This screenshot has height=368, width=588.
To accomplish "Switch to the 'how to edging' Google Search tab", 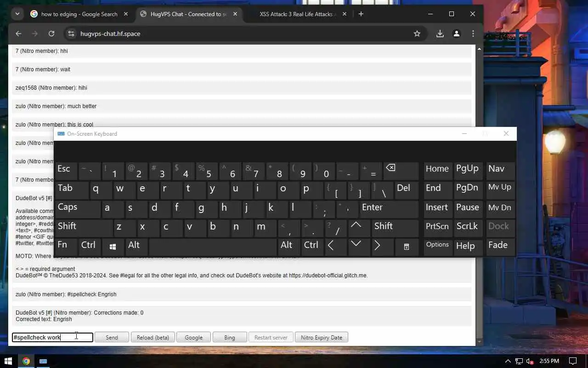I will point(79,14).
